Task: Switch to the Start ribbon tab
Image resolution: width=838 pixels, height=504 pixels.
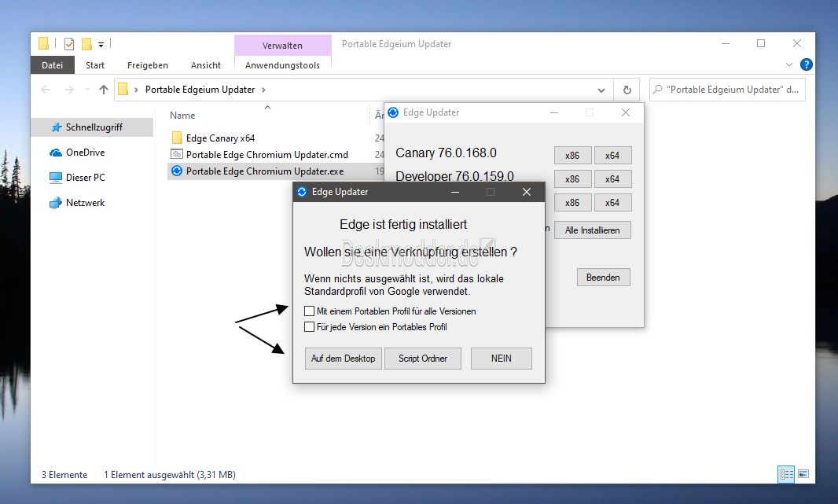Action: coord(95,65)
